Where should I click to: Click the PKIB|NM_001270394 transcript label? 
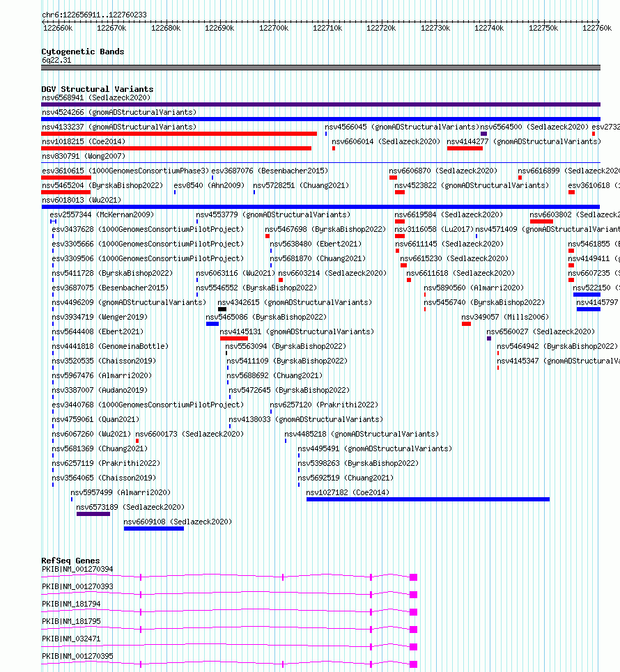[77, 569]
